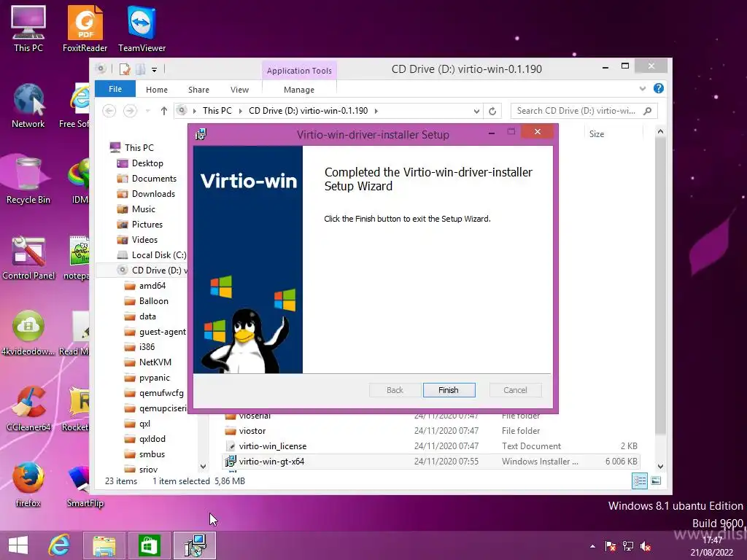Viewport: 747px width, 560px height.
Task: Launch TeamViewer from the desktop
Action: tap(142, 28)
